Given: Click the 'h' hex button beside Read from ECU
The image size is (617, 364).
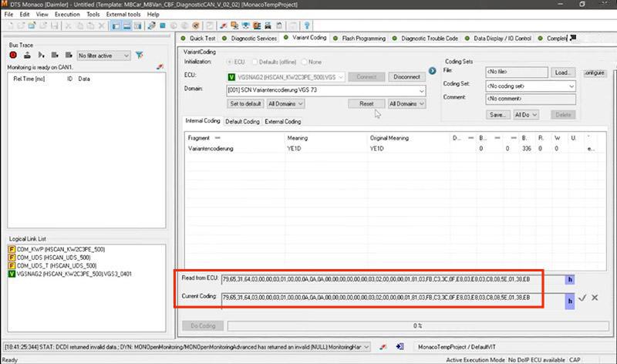Looking at the screenshot, I should point(570,279).
